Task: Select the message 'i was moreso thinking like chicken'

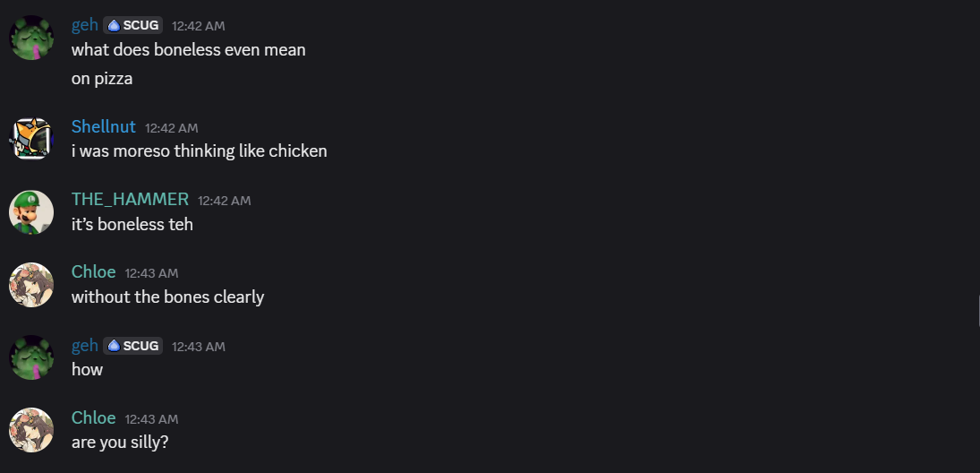Action: (199, 150)
